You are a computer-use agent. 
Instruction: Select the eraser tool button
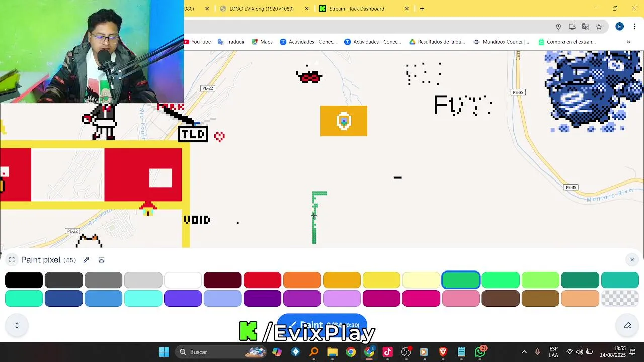pyautogui.click(x=627, y=325)
